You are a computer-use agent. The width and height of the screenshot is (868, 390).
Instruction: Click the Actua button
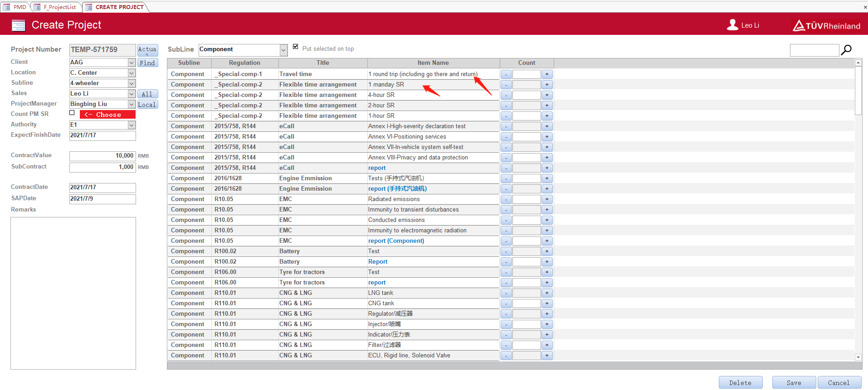[147, 50]
